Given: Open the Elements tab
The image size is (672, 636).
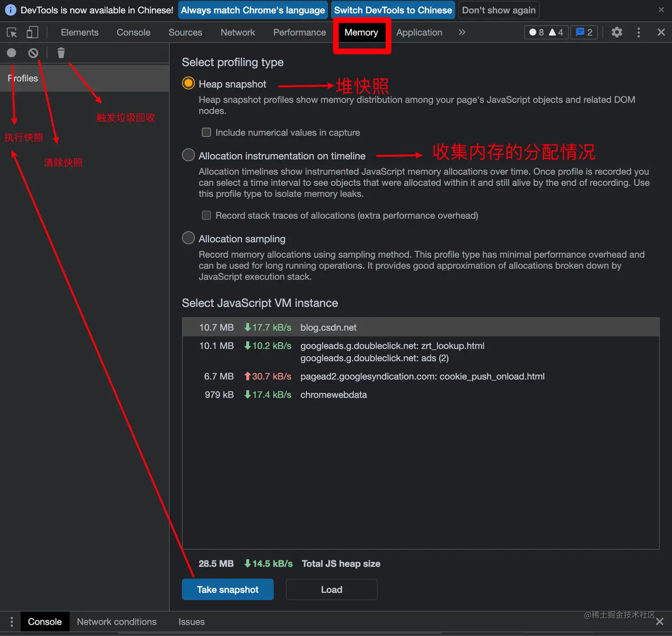Looking at the screenshot, I should point(80,32).
